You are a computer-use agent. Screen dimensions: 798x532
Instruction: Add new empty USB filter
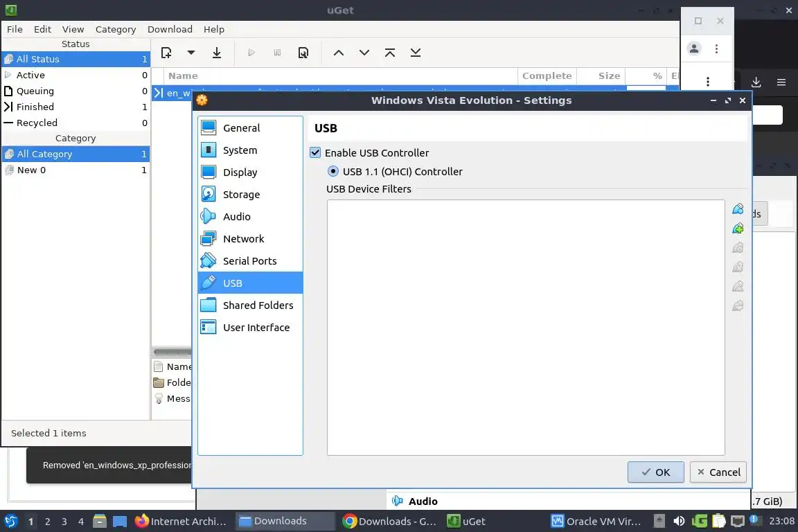[x=738, y=209]
